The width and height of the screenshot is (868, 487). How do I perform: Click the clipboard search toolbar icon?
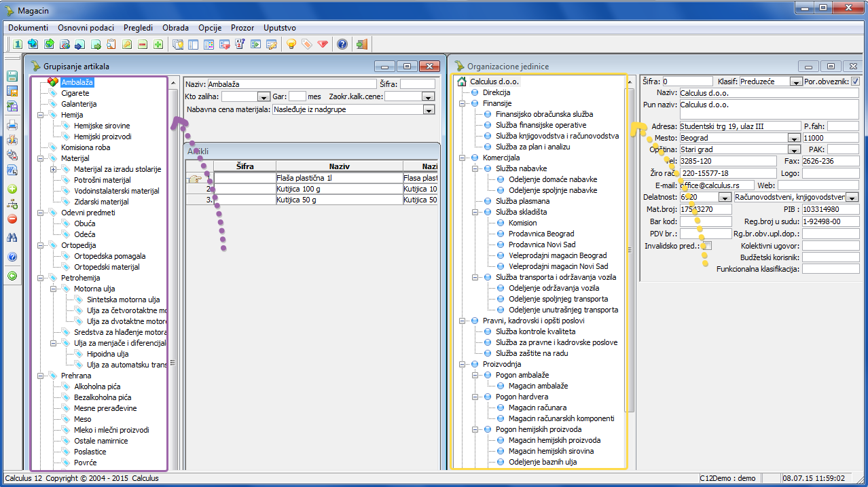pos(111,44)
